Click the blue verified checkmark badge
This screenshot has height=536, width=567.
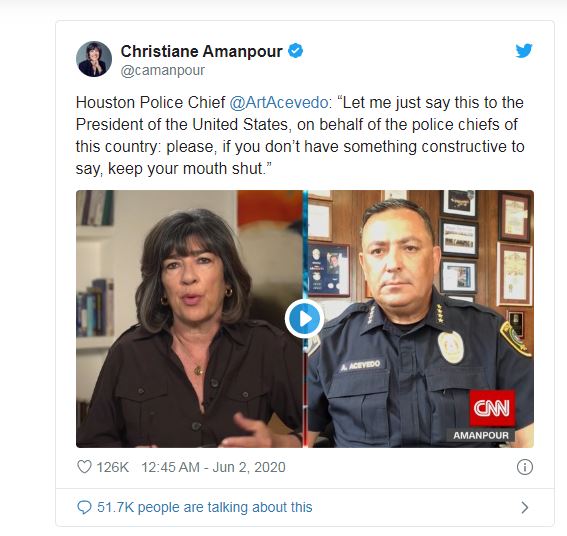295,51
